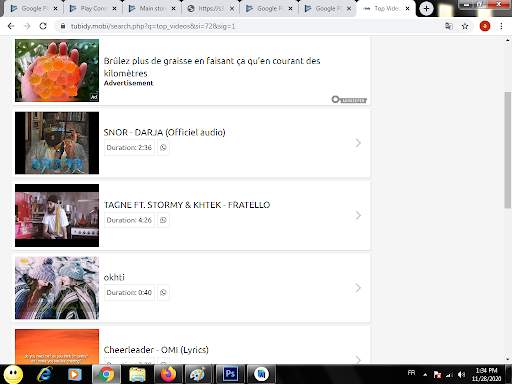The width and height of the screenshot is (512, 384).
Task: Switch to Chrome in the taskbar
Action: click(106, 374)
